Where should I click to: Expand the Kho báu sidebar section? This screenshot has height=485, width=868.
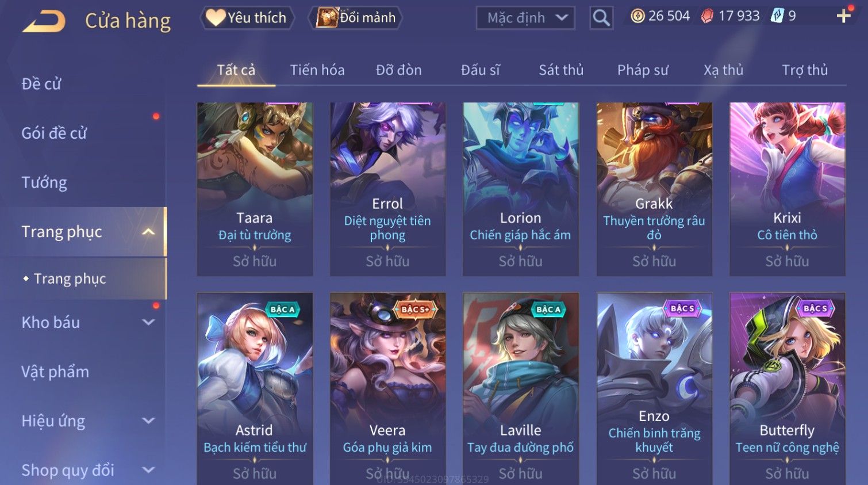(148, 322)
